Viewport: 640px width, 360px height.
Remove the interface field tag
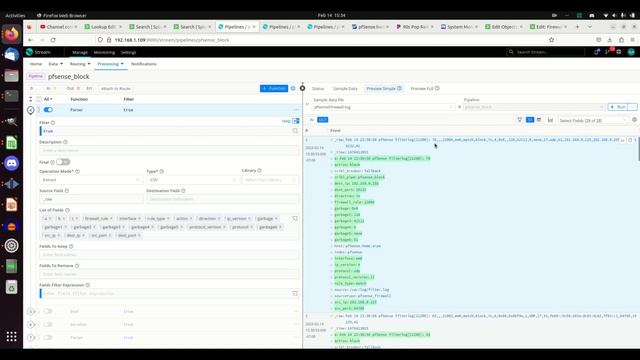140,219
